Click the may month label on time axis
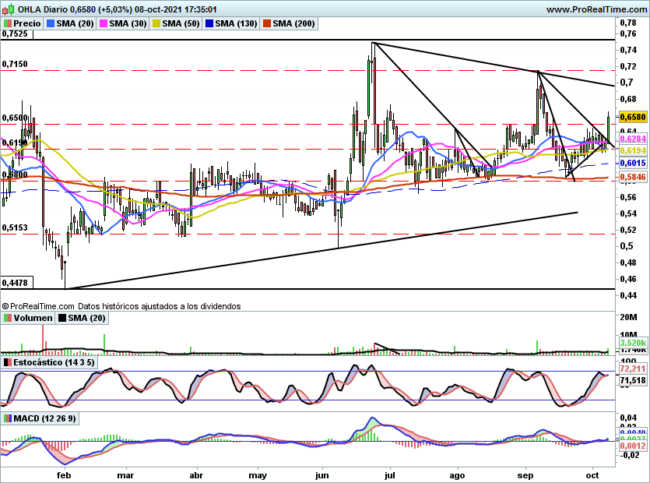Screen dimensions: 650x483 257,475
